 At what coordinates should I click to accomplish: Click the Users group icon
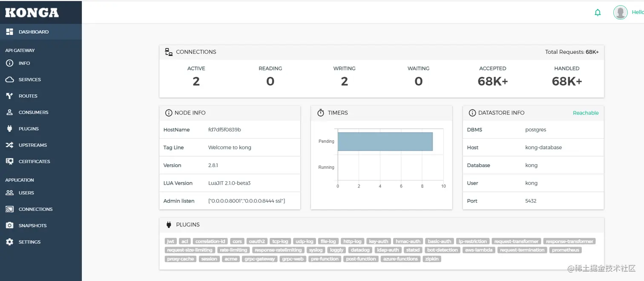pyautogui.click(x=9, y=193)
